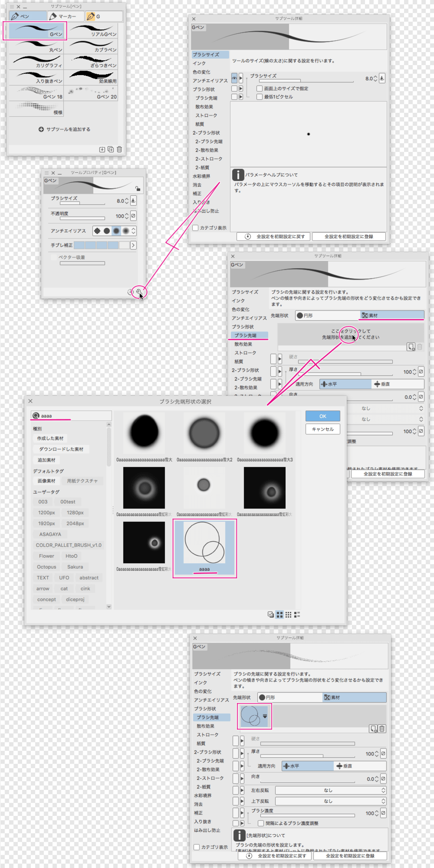Click the ダウンロードした素材 filter tag
The height and width of the screenshot is (868, 434).
click(61, 449)
